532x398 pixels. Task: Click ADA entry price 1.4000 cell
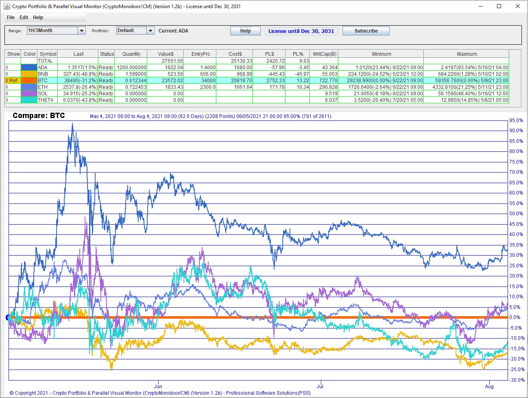click(200, 68)
